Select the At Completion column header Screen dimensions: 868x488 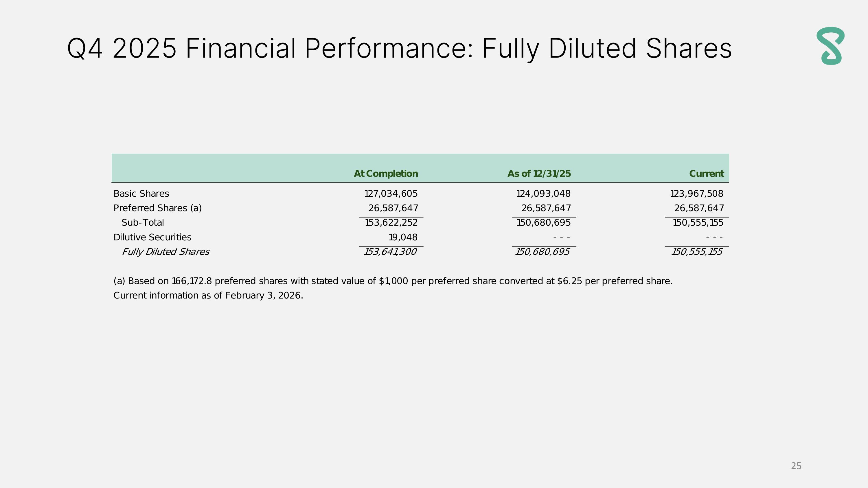click(386, 174)
